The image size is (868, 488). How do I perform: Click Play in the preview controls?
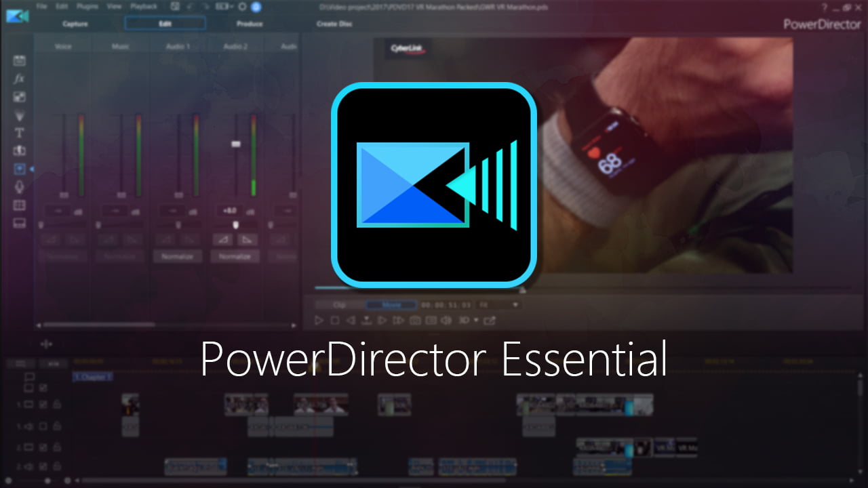click(319, 320)
